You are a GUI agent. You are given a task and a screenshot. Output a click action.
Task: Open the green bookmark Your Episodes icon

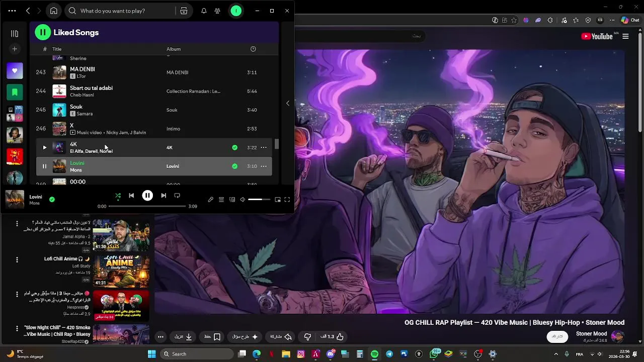15,92
